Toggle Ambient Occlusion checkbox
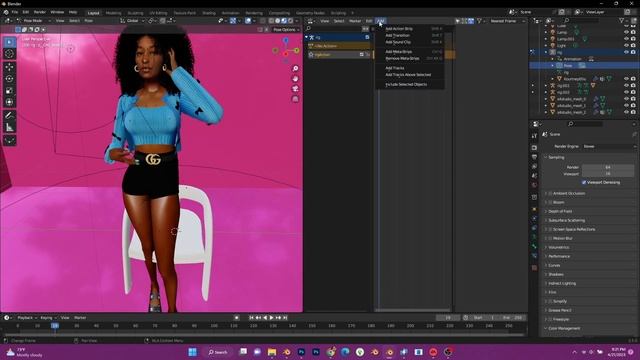The width and height of the screenshot is (640, 360). 550,193
